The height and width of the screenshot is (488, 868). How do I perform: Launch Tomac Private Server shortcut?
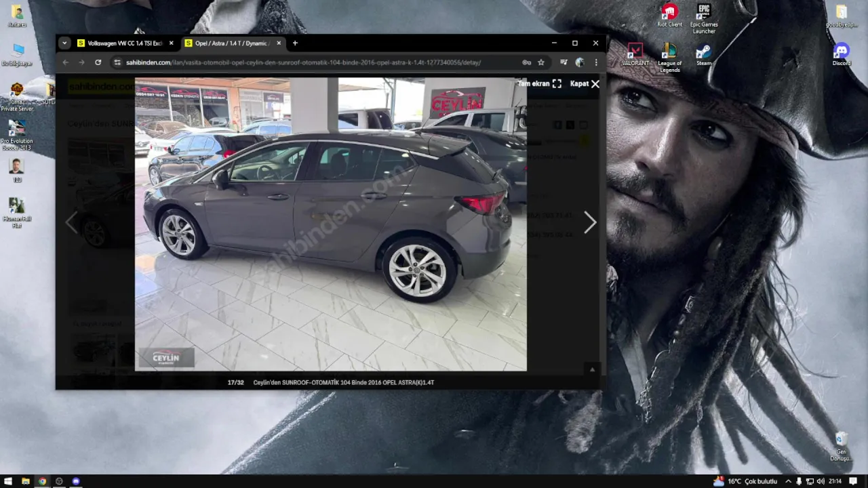pyautogui.click(x=17, y=97)
